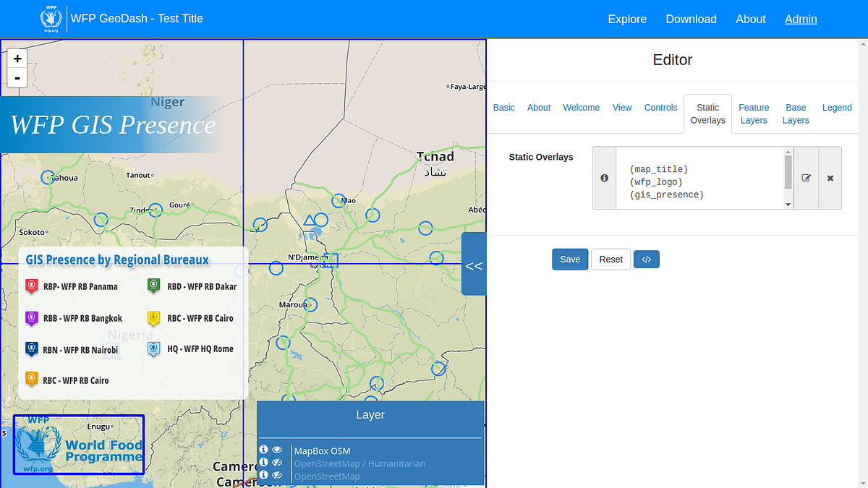This screenshot has height=488, width=868.
Task: Click inside the Static Overlays list field
Action: [x=700, y=178]
